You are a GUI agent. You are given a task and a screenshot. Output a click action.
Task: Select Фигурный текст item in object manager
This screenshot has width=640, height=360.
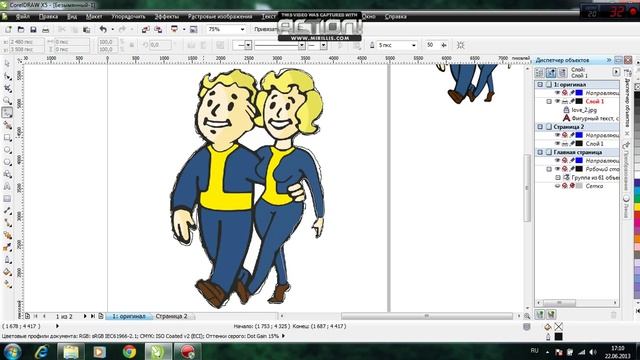coord(595,118)
